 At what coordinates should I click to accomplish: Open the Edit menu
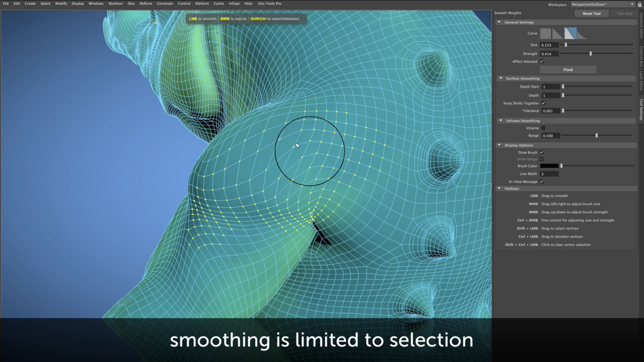(17, 4)
